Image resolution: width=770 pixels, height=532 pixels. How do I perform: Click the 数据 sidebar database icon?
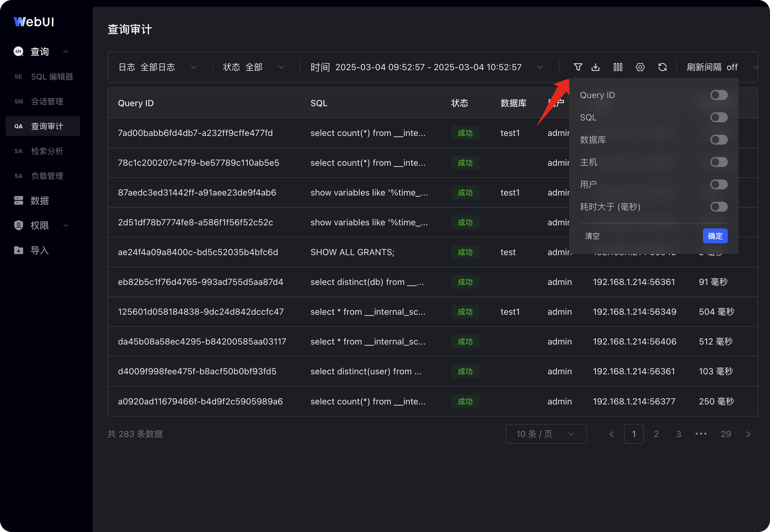[18, 200]
